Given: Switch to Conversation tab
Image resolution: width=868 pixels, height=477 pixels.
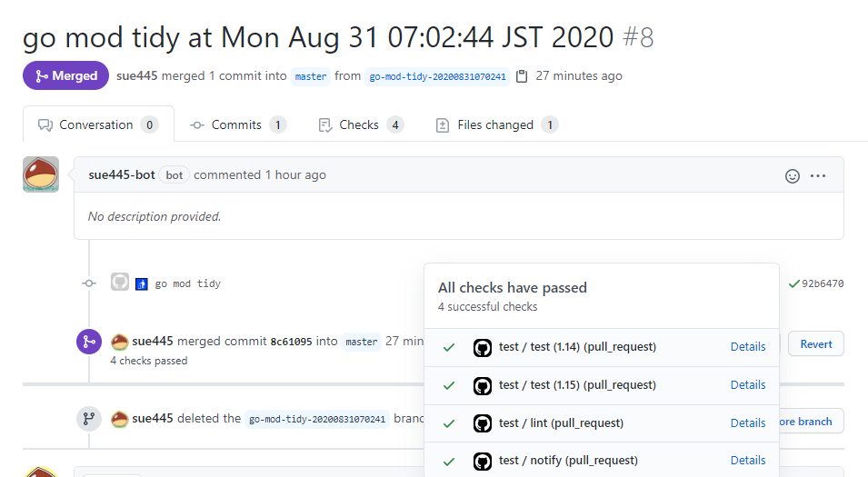Looking at the screenshot, I should tap(98, 124).
